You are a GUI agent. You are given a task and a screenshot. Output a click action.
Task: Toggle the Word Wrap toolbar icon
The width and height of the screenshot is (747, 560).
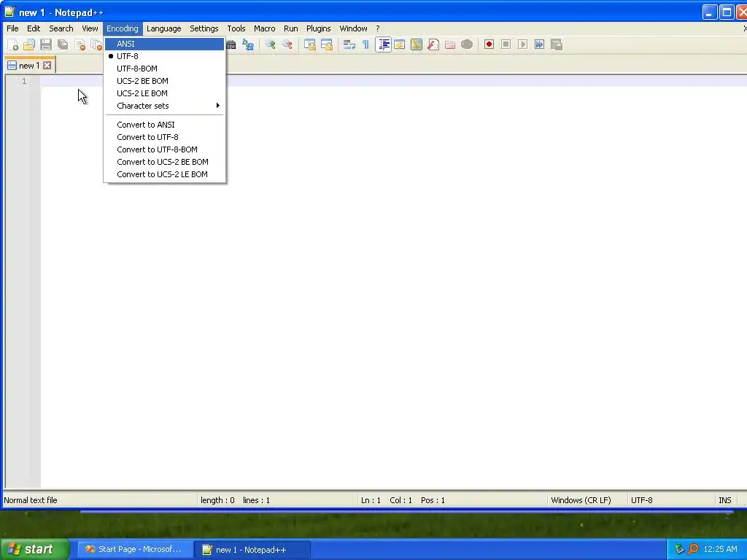point(349,44)
